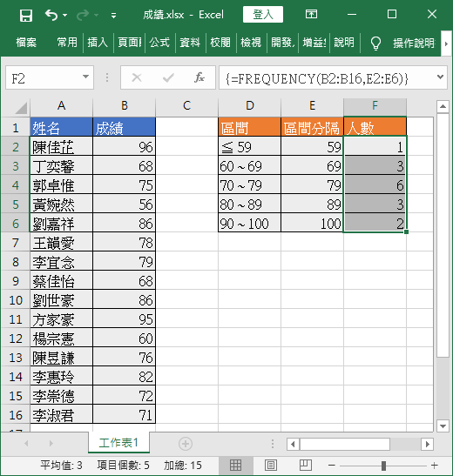
Task: Open the 頁面 Page Layout tab
Action: (130, 43)
